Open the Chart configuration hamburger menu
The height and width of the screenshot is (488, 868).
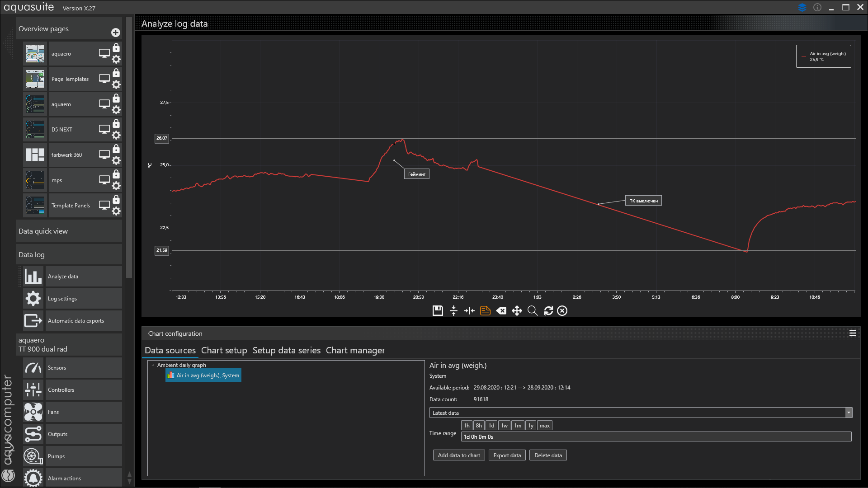pos(853,333)
